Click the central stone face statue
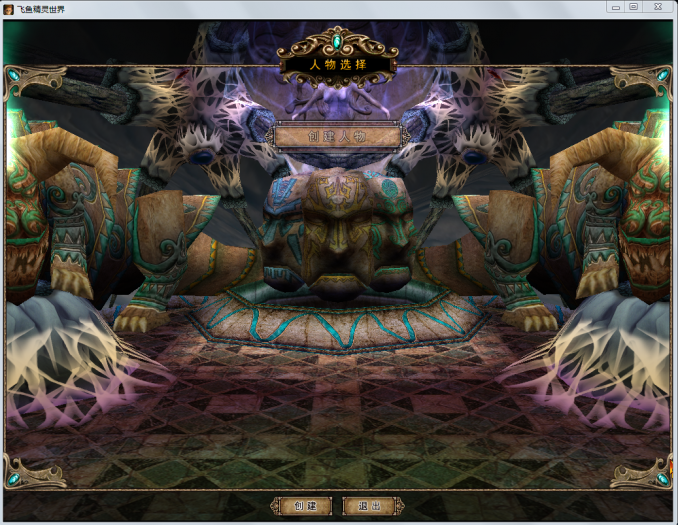 tap(338, 230)
